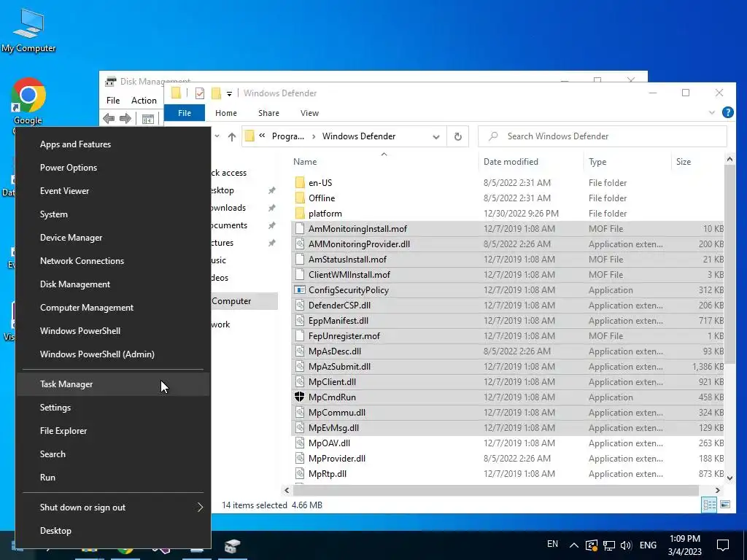
Task: Click Properties icon in quick access toolbar
Action: 200,93
